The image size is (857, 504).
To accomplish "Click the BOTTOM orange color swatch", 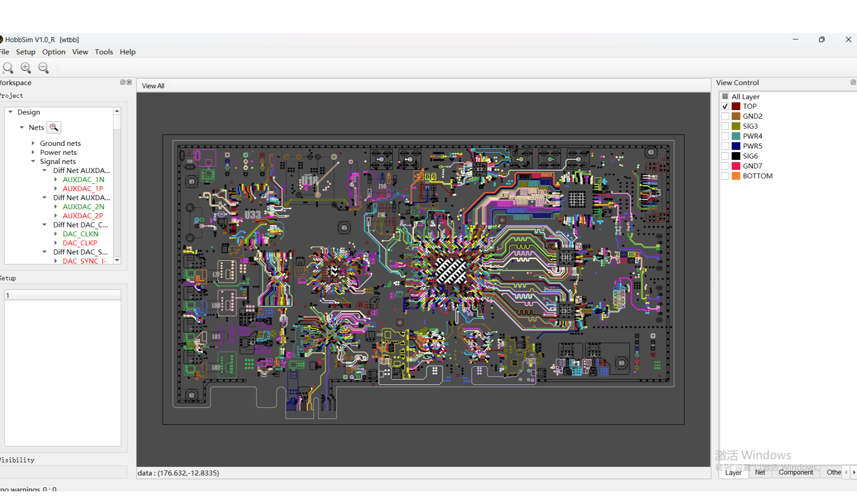I will 736,176.
